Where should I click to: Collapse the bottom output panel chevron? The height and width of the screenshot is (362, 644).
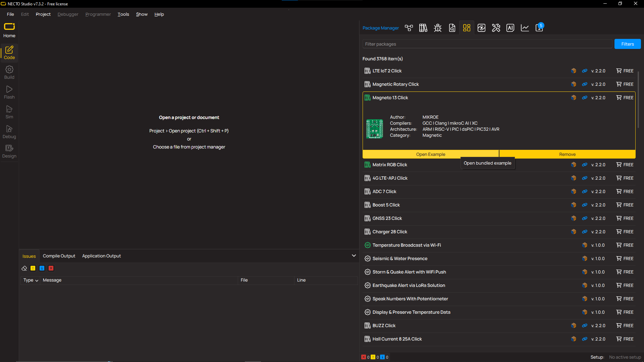[354, 256]
